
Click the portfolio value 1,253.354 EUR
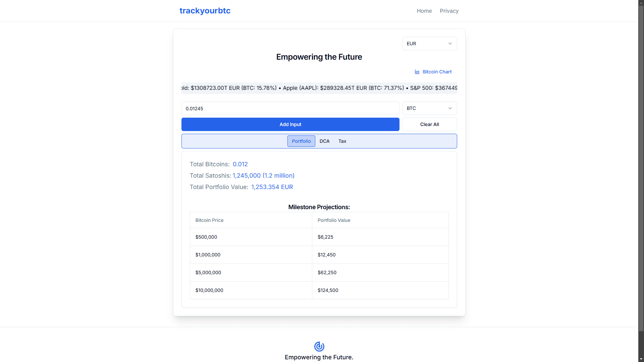pos(272,187)
